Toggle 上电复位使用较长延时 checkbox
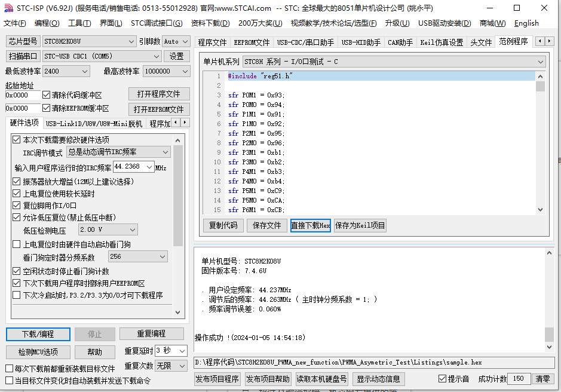The image size is (561, 392). point(17,194)
